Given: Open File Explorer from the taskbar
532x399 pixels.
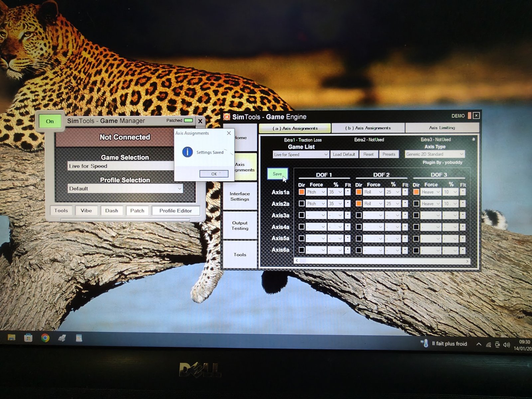Looking at the screenshot, I should pyautogui.click(x=12, y=337).
